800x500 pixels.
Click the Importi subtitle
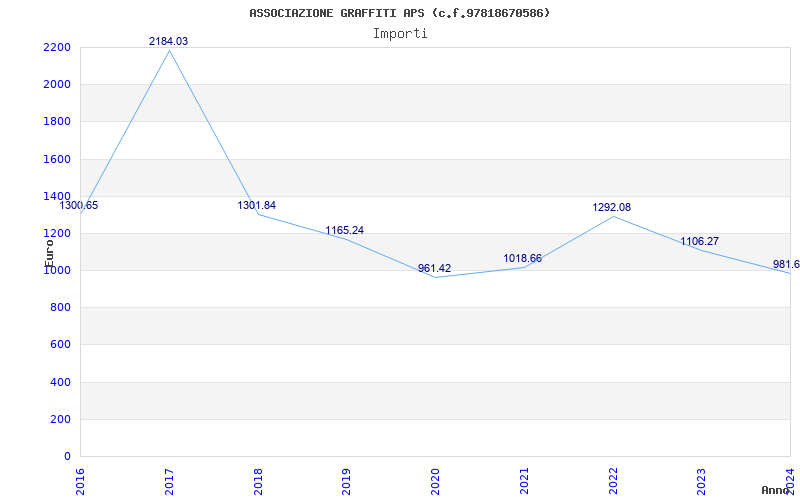click(400, 34)
